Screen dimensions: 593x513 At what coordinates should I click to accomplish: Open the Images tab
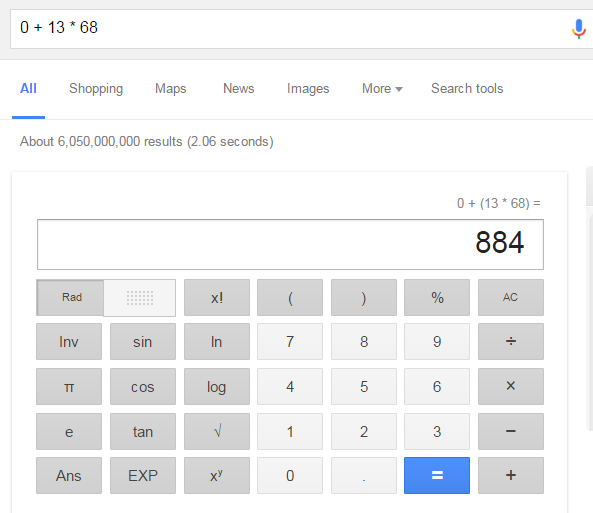click(x=308, y=89)
